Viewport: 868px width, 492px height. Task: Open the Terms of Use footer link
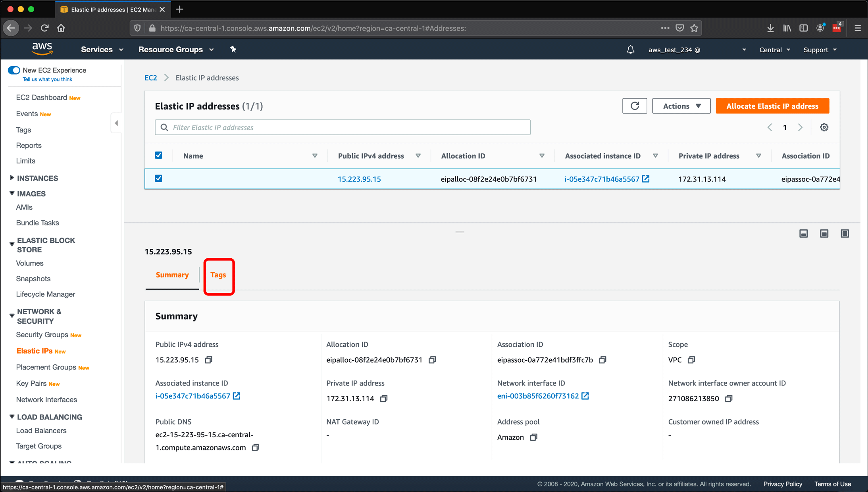(833, 484)
